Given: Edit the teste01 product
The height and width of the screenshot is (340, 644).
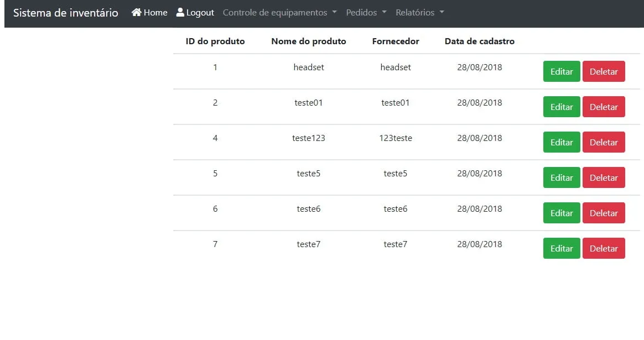Looking at the screenshot, I should pos(562,107).
